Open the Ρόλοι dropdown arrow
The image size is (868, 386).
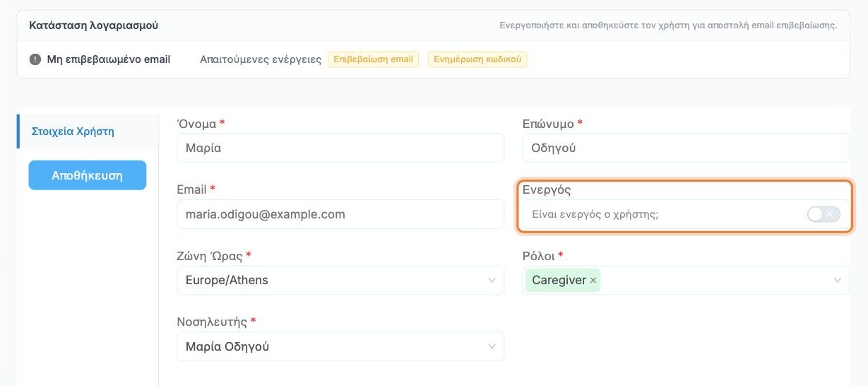click(838, 281)
